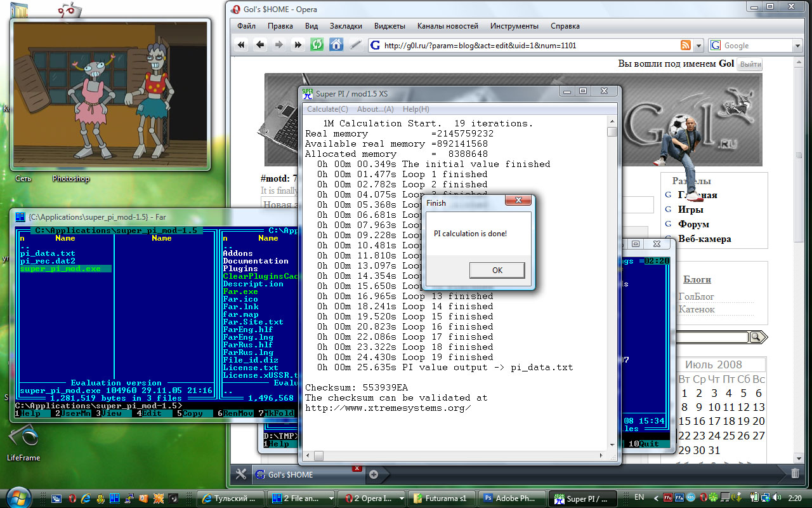
Task: Open Веб-камера link in site sidebar
Action: [704, 239]
